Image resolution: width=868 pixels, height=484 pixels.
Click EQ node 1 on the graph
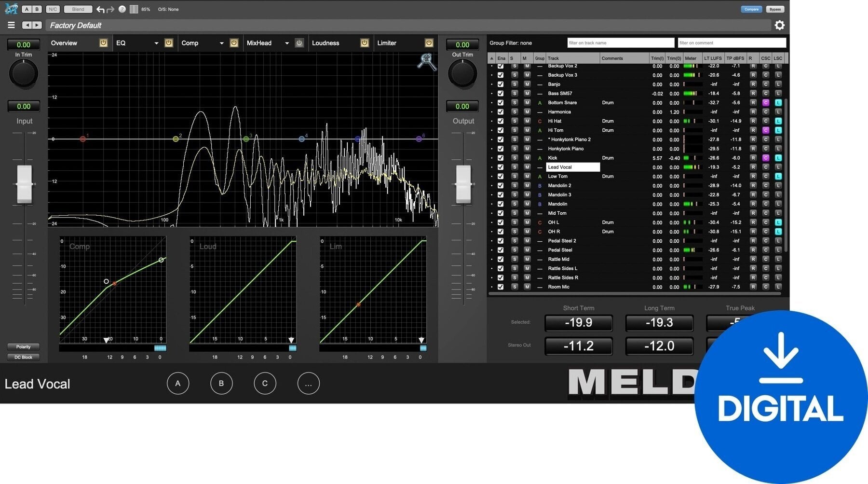tap(83, 139)
